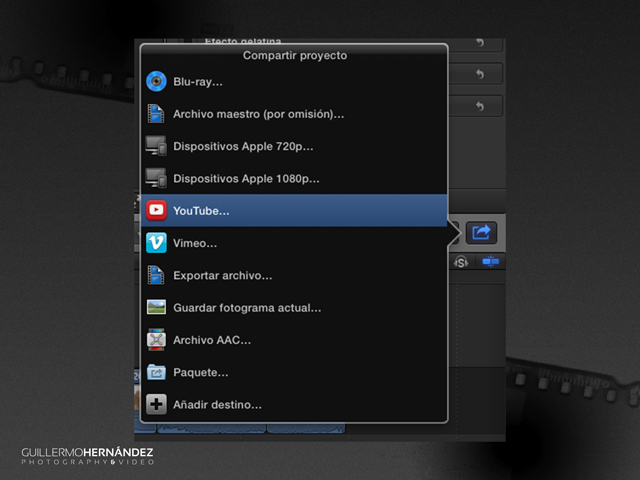Select Dispositivos Apple 1080p entry
This screenshot has width=640, height=480.
coord(294,178)
